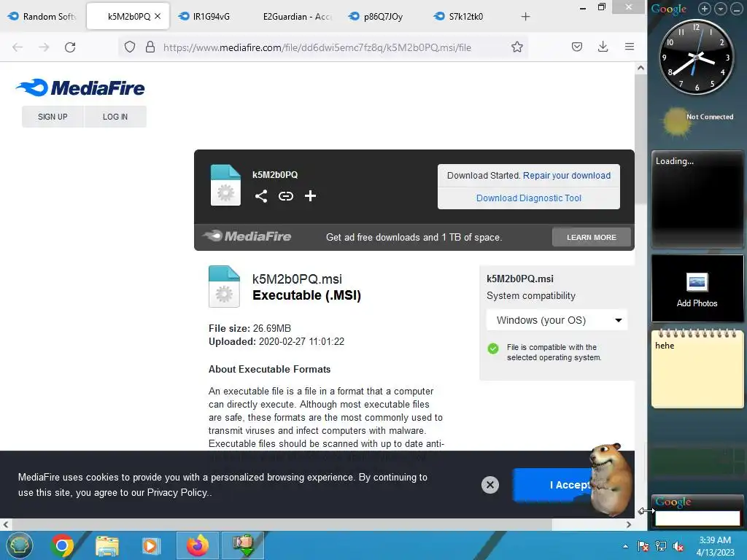
Task: Click the File size 26.69MB text
Action: point(249,328)
